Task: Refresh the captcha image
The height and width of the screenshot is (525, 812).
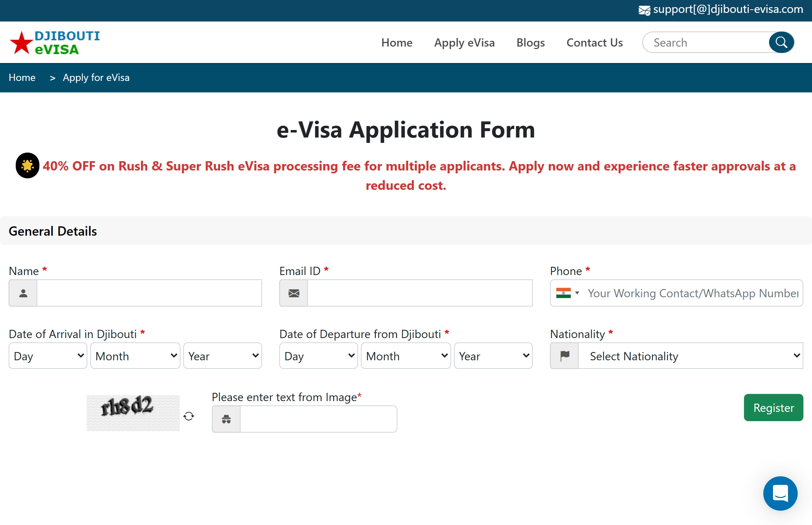Action: pos(189,416)
